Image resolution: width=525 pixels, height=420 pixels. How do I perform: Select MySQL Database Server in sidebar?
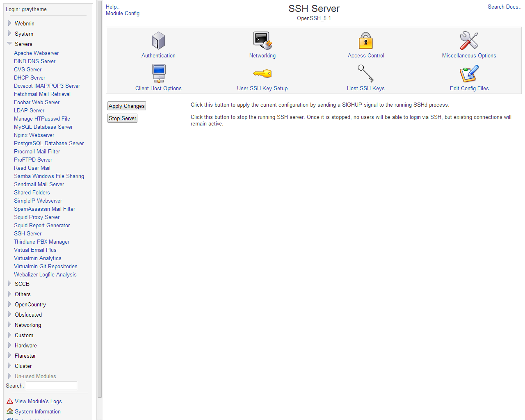point(43,127)
